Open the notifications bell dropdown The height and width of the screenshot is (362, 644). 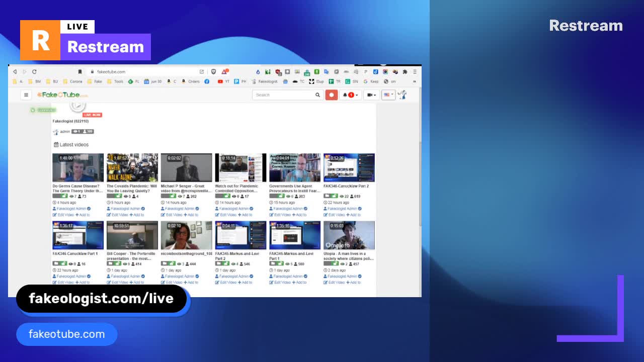click(x=350, y=95)
